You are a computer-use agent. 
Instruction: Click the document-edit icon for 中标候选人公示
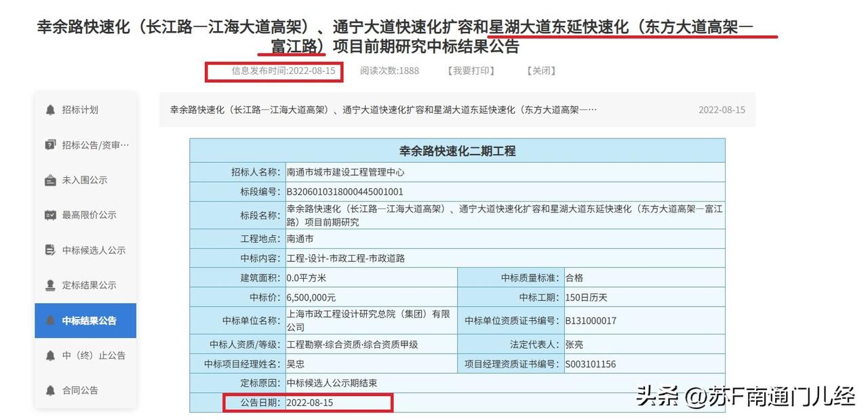49,250
